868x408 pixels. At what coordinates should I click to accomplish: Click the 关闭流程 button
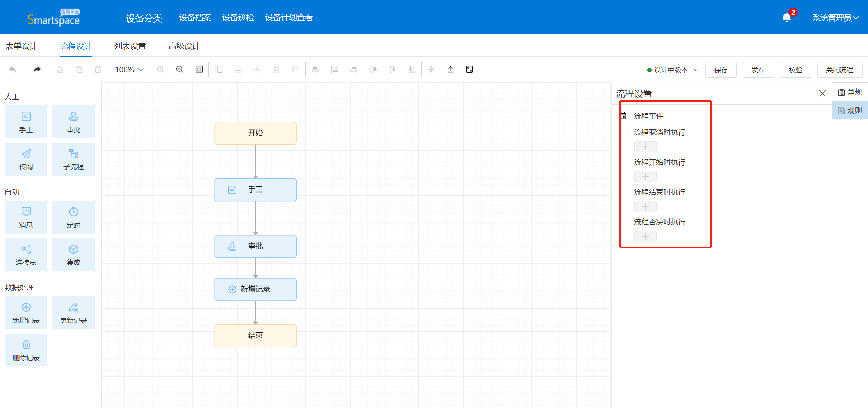(x=840, y=70)
